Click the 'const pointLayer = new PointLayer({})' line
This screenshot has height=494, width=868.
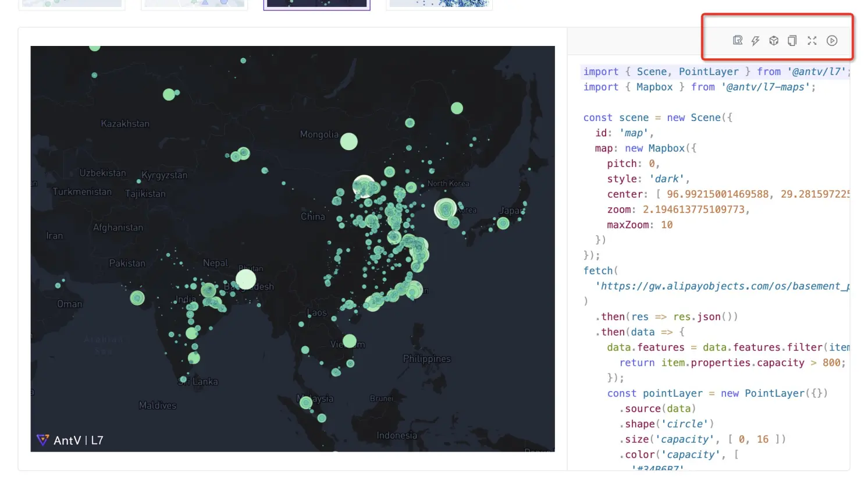pyautogui.click(x=717, y=393)
